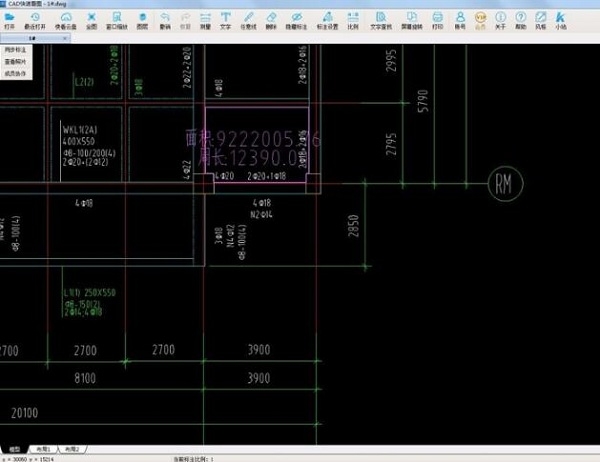The width and height of the screenshot is (600, 462).
Task: Open the layers (图层) tool
Action: [x=142, y=21]
